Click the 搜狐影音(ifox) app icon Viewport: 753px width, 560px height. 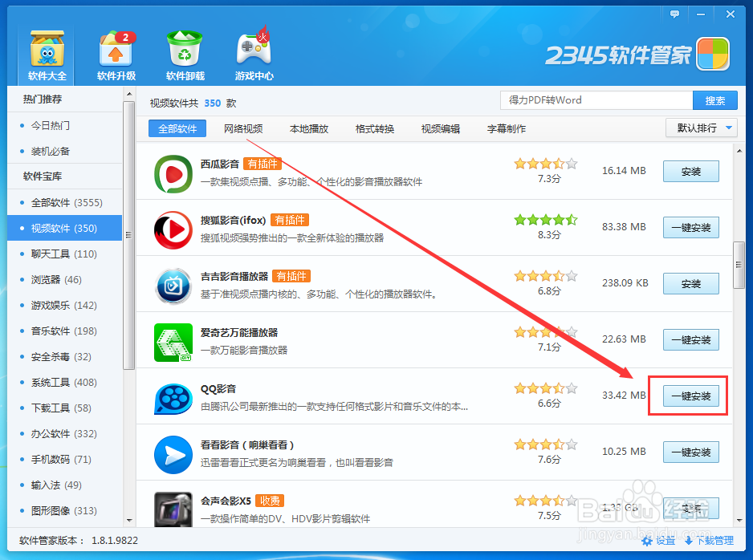coord(173,229)
